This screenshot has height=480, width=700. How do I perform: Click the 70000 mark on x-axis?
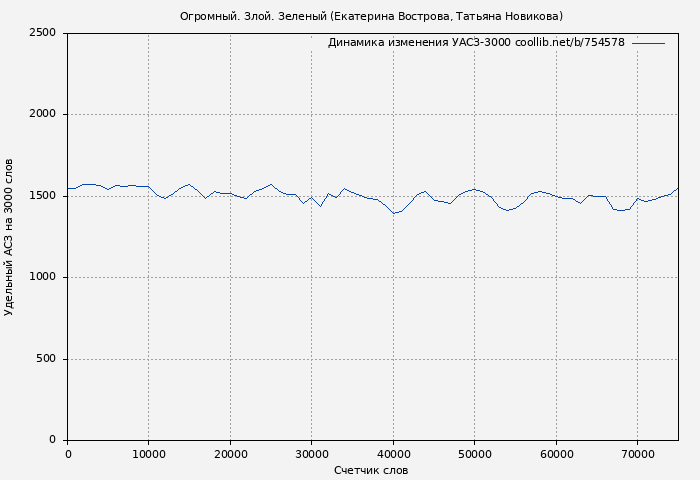pos(637,454)
